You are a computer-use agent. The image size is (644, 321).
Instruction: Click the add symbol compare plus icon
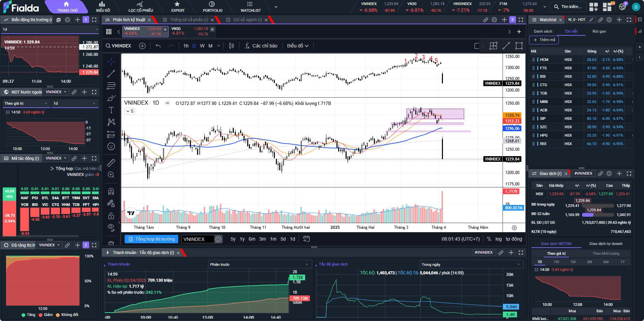[x=142, y=46]
